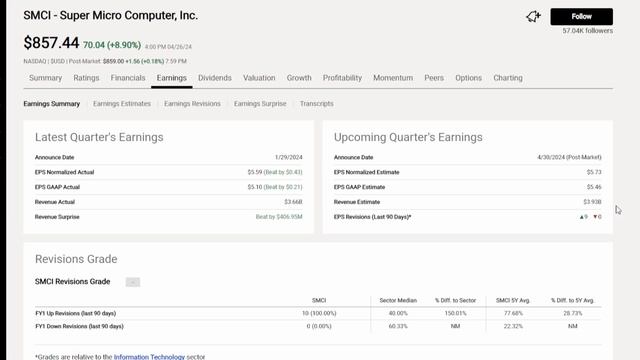Click EPS GAAP Actual value $5.10

(x=255, y=187)
